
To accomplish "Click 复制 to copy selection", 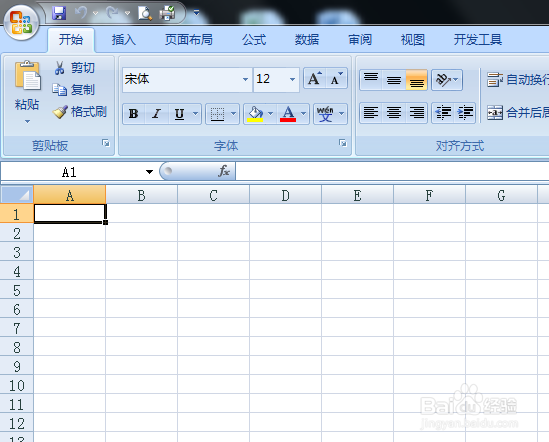I will click(x=74, y=90).
